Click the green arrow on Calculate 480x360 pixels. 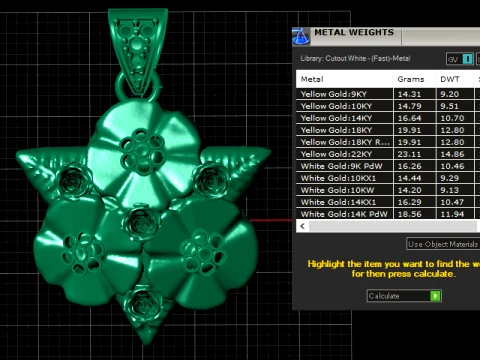435,296
